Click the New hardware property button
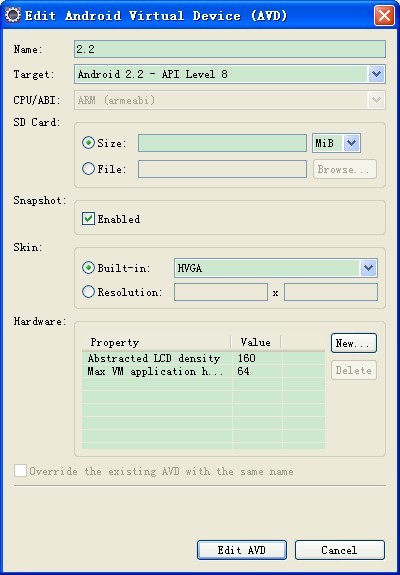The image size is (400, 575). [354, 343]
